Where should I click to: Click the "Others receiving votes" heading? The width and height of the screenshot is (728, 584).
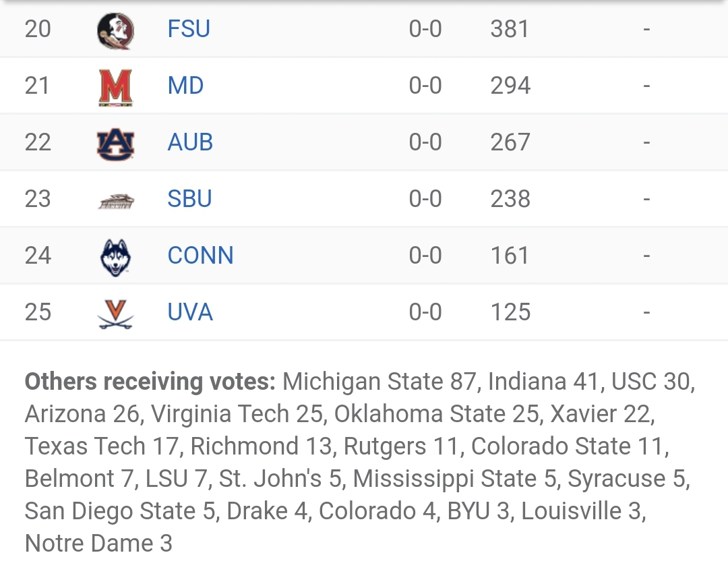[x=150, y=382]
